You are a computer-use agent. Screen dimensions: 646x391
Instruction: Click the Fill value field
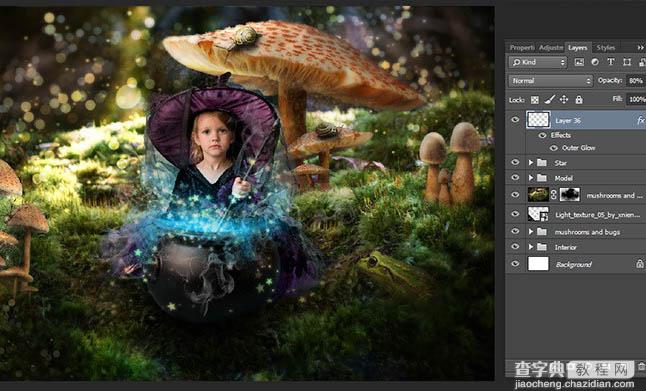tap(636, 99)
